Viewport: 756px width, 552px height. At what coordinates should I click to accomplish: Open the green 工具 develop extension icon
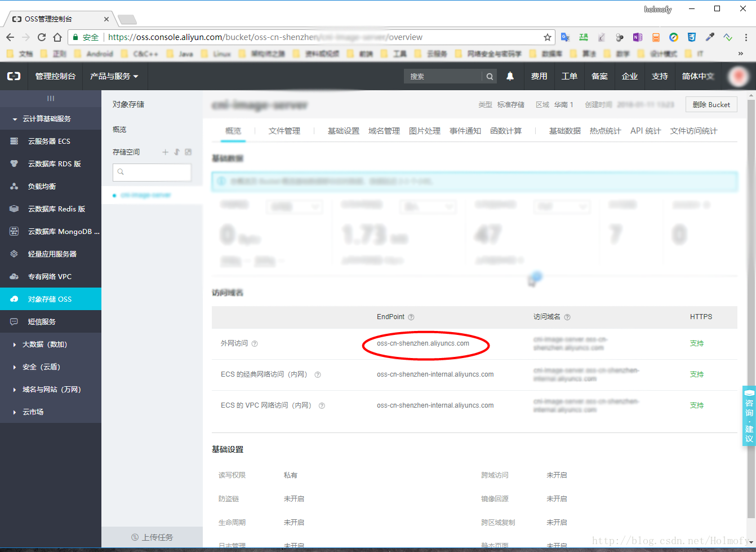coord(584,37)
